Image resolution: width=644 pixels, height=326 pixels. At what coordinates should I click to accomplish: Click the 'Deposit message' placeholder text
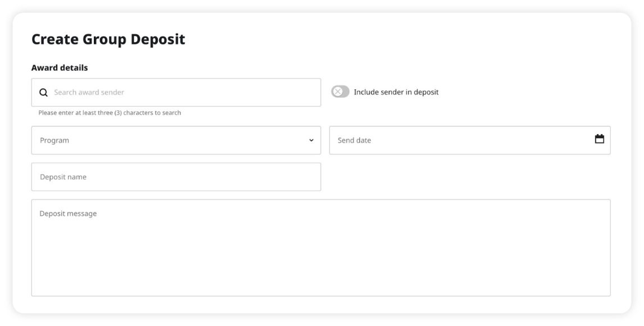coord(68,214)
